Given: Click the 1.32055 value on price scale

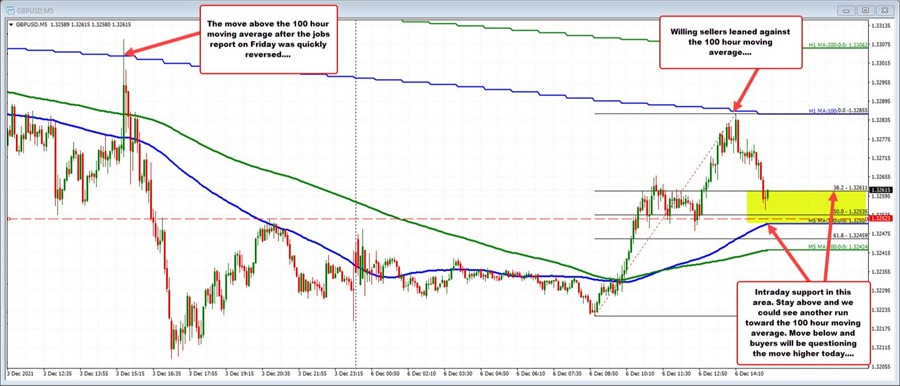Looking at the screenshot, I should click(882, 366).
